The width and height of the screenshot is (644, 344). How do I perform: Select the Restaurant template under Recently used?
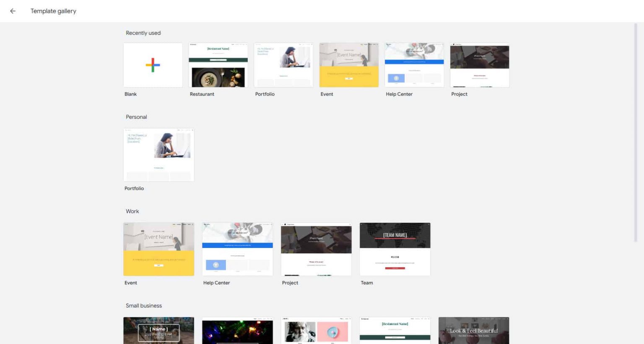click(x=218, y=65)
